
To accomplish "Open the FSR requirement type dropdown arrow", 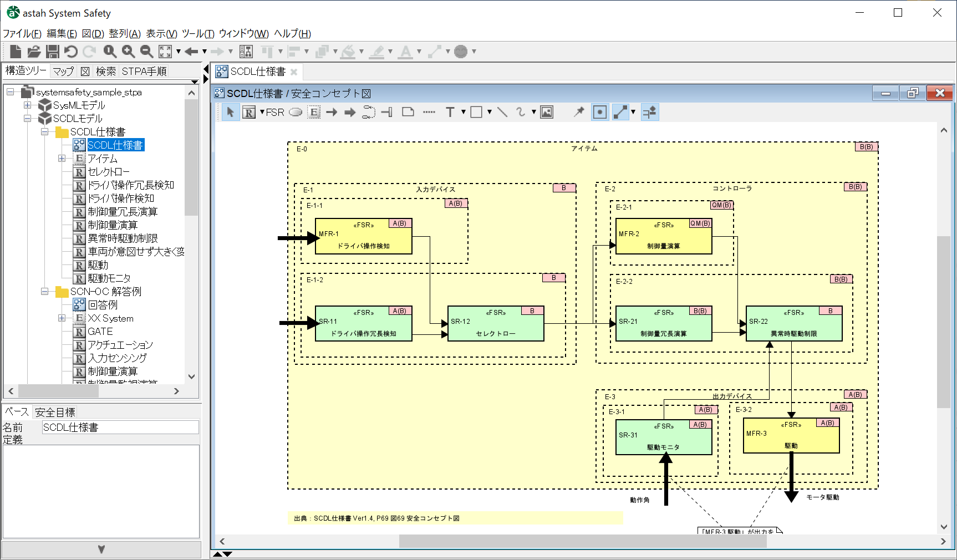I will pos(262,113).
